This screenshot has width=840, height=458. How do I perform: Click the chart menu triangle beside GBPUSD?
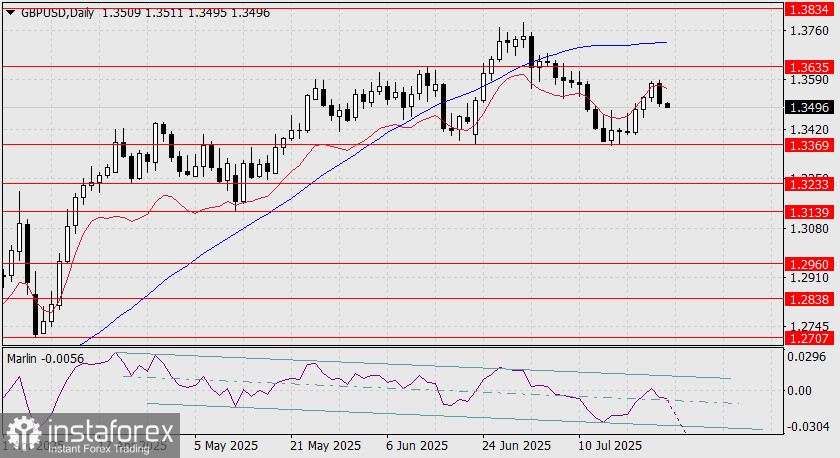(10, 13)
